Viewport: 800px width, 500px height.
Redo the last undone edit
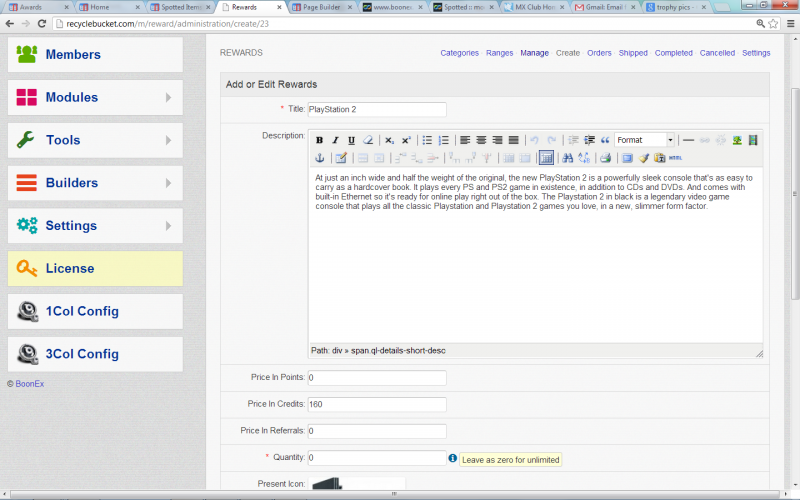(x=552, y=140)
